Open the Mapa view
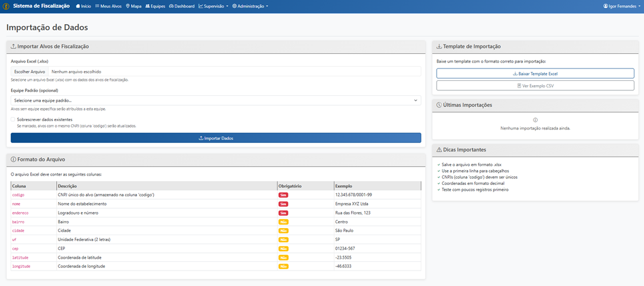The width and height of the screenshot is (644, 286). pos(134,6)
